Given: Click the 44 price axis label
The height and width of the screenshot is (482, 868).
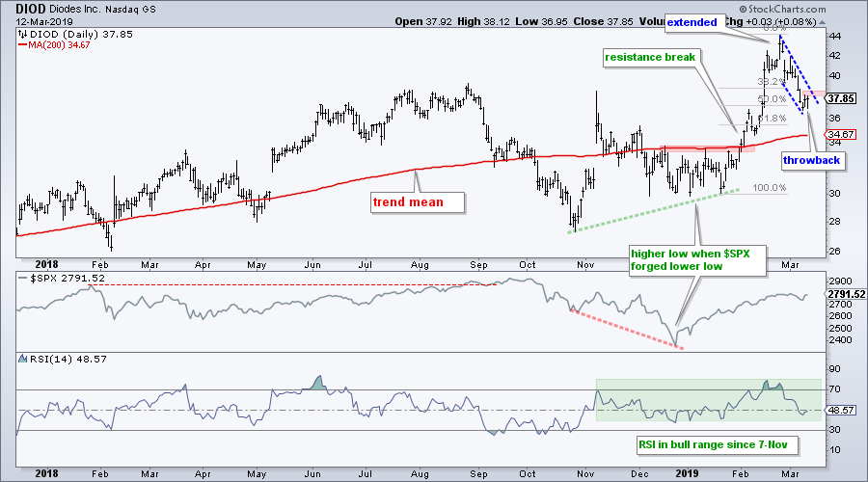Looking at the screenshot, I should tap(835, 36).
